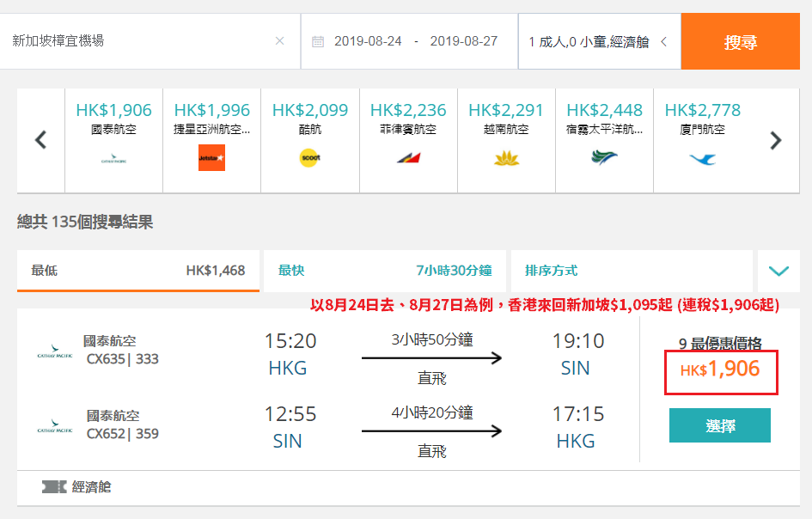
Task: Select the HK$2,236 菲律賓航空 price
Action: [x=408, y=110]
